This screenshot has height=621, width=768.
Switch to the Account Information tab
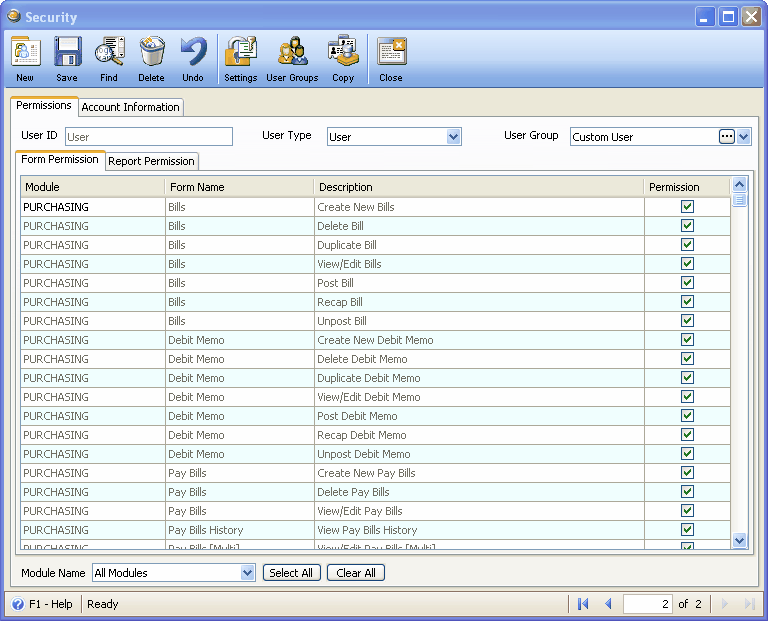(x=130, y=107)
